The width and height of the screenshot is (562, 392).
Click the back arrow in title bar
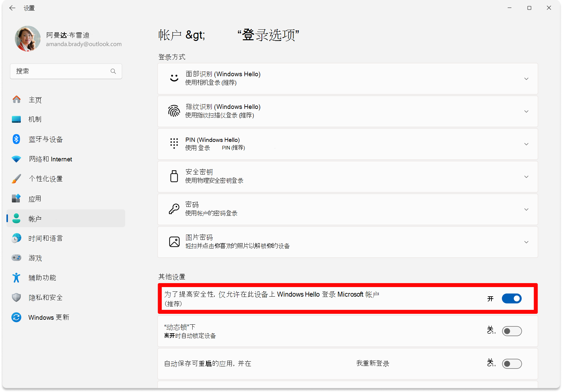coord(12,8)
